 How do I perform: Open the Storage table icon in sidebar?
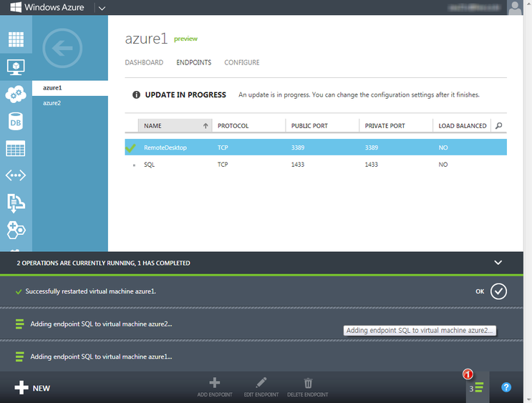[x=16, y=149]
